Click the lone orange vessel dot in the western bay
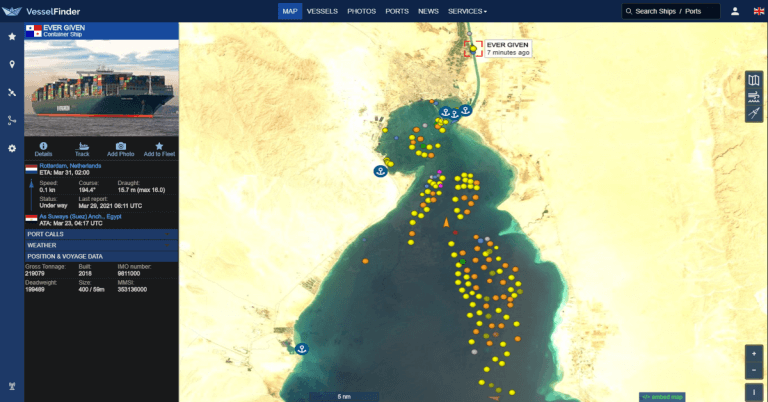768x402 pixels. (365, 261)
